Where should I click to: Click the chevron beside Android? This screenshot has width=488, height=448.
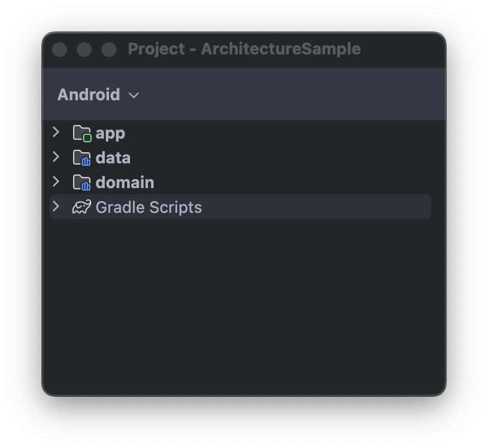pyautogui.click(x=134, y=95)
